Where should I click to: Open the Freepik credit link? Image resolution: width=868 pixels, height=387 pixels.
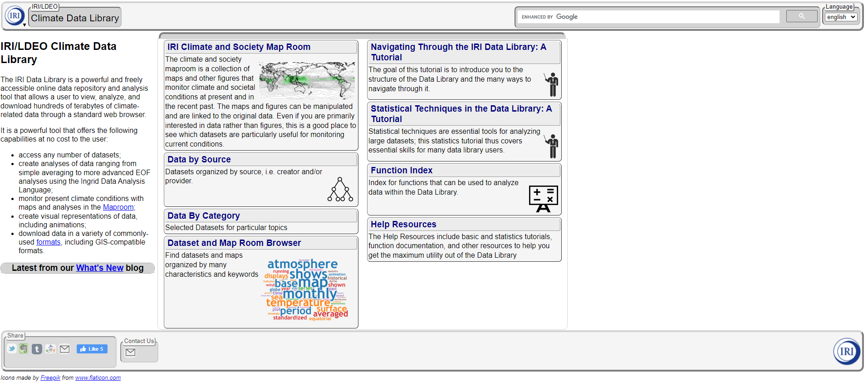tap(50, 378)
